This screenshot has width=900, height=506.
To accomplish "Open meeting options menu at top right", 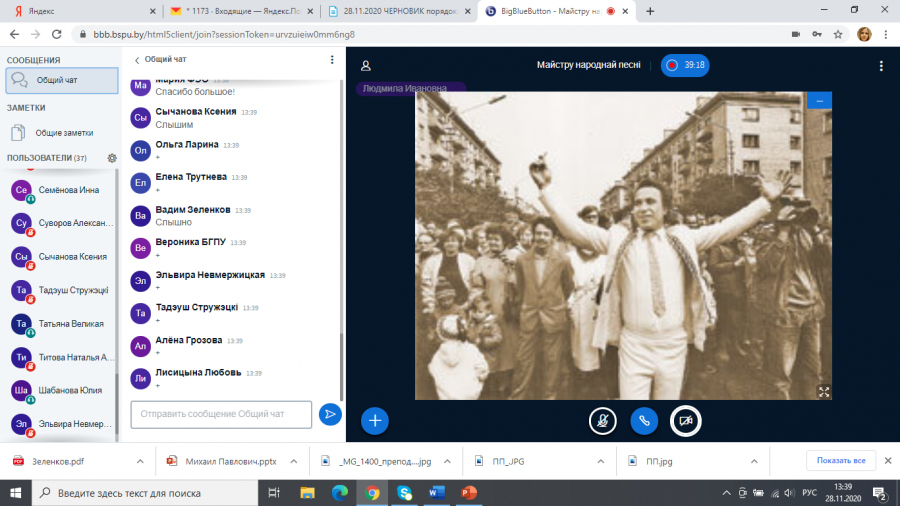I will coord(881,66).
